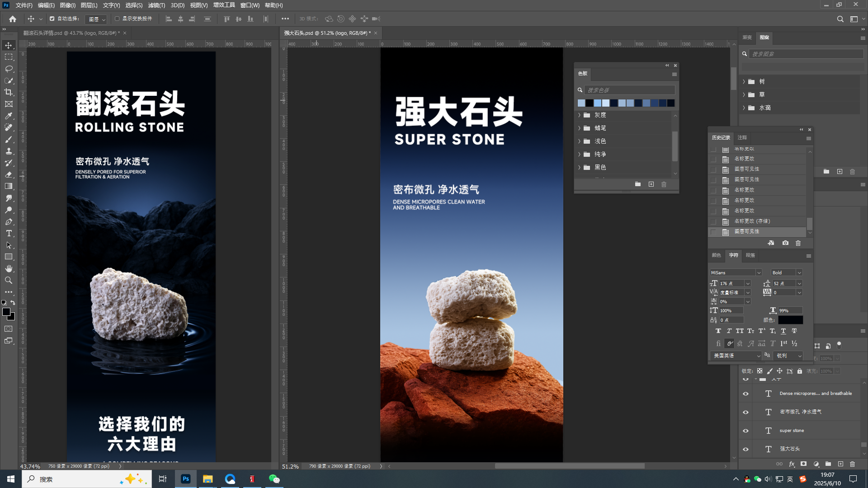
Task: Hide the super stone text layer
Action: click(745, 431)
